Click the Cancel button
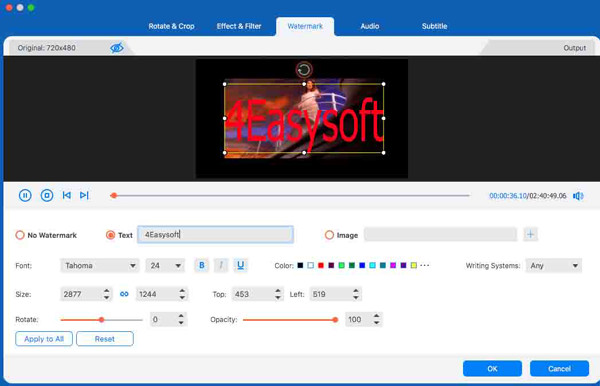This screenshot has width=600, height=386. coord(559,369)
